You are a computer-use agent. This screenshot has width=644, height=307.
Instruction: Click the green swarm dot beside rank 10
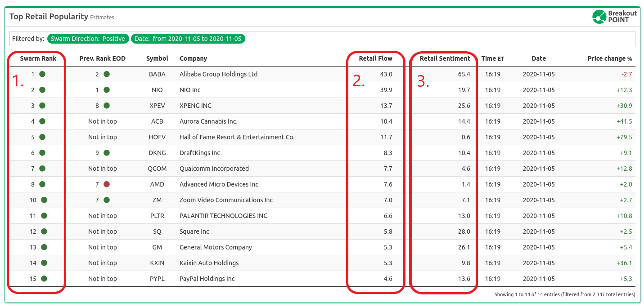pyautogui.click(x=44, y=200)
